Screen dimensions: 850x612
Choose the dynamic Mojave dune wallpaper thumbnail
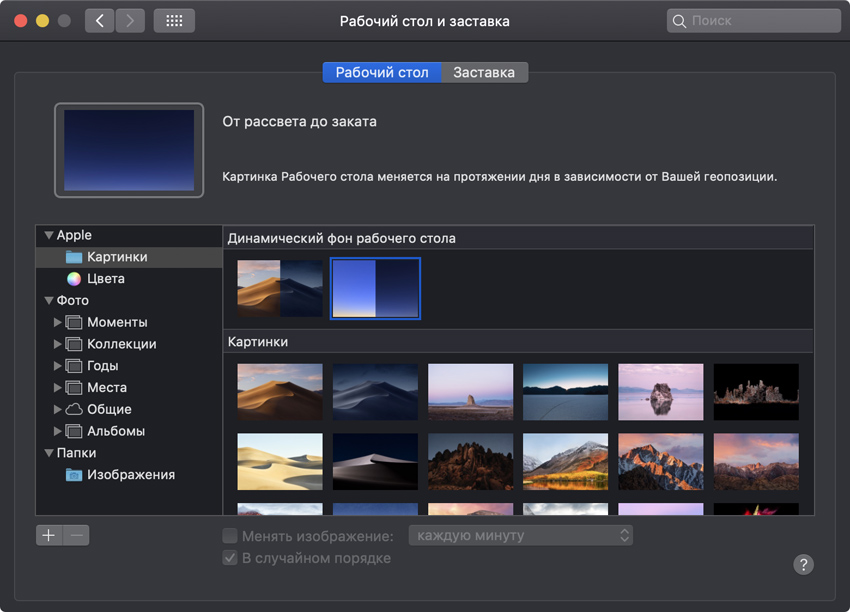(x=280, y=288)
